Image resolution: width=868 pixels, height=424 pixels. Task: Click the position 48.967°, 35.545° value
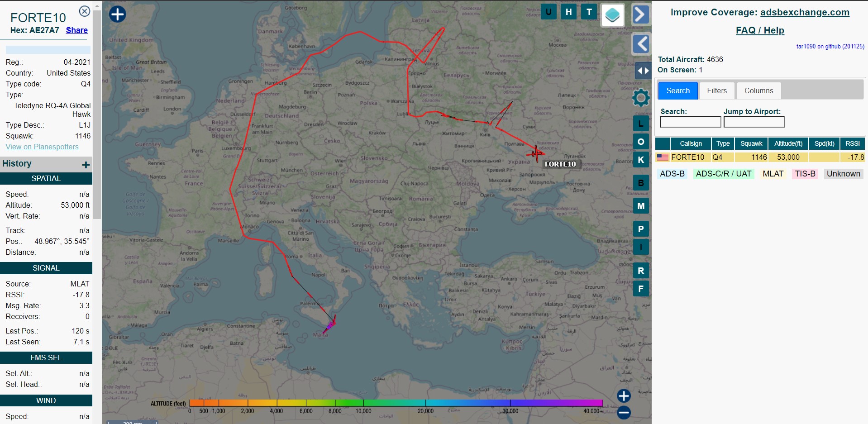(62, 241)
